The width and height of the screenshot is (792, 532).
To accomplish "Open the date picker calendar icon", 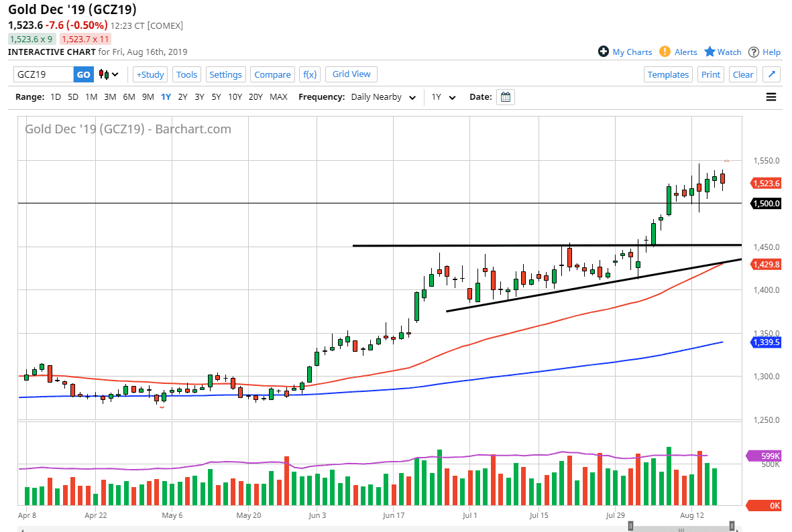I will (x=505, y=96).
